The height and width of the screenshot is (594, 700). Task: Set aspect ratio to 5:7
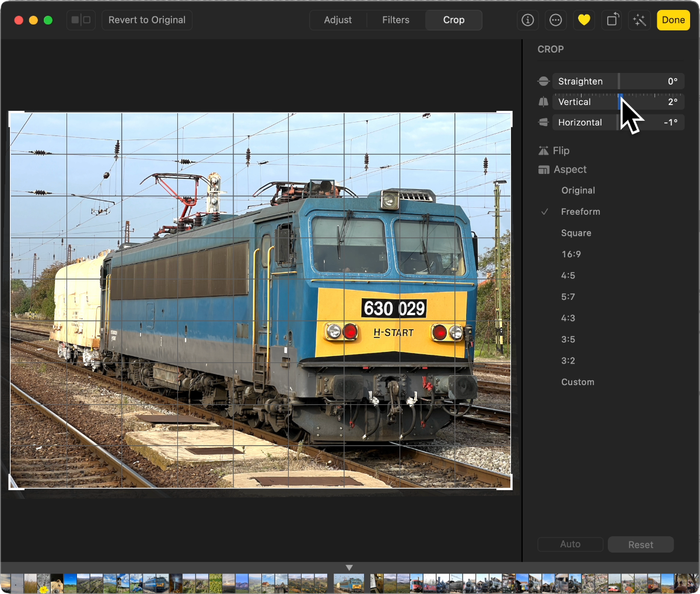pos(568,297)
